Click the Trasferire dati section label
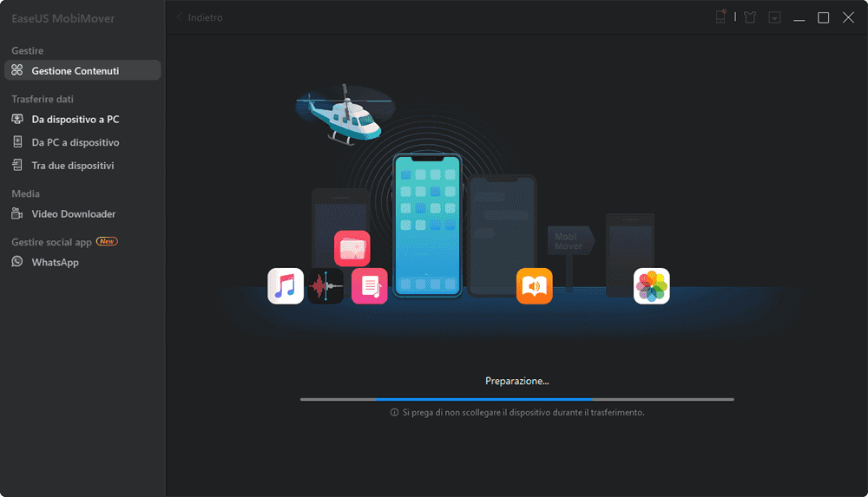Screen dimensions: 868x497 (x=43, y=99)
